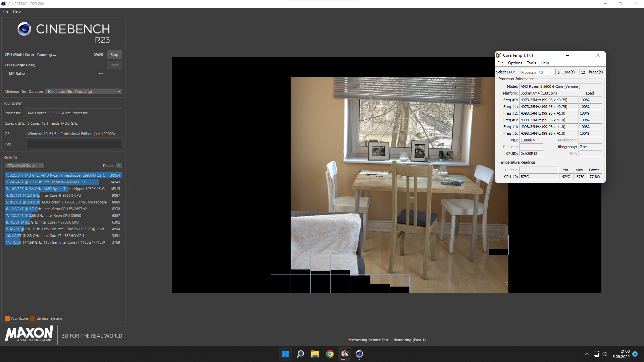Image resolution: width=644 pixels, height=362 pixels.
Task: Click the Identical System color swatch
Action: click(x=32, y=318)
